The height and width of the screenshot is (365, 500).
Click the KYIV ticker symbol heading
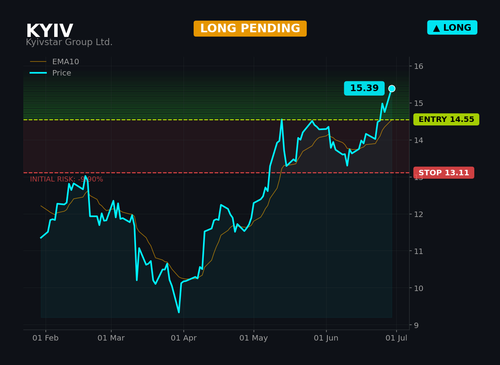pyautogui.click(x=49, y=31)
